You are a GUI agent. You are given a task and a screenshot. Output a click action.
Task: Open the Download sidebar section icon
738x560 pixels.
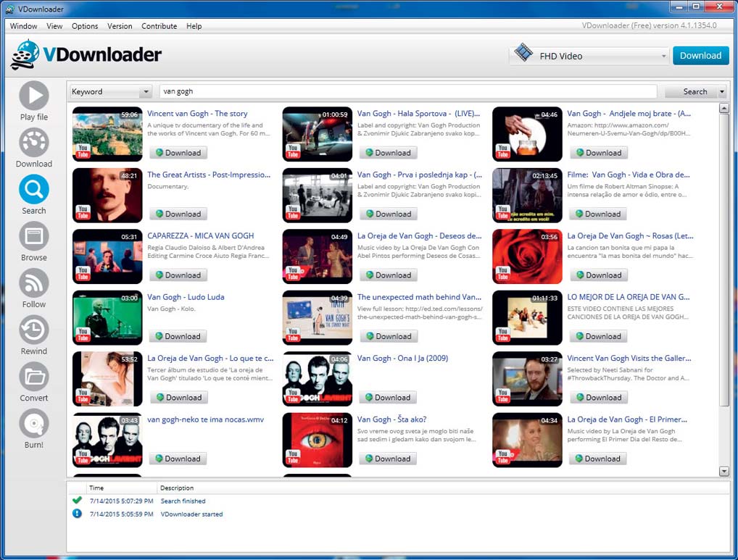tap(34, 142)
